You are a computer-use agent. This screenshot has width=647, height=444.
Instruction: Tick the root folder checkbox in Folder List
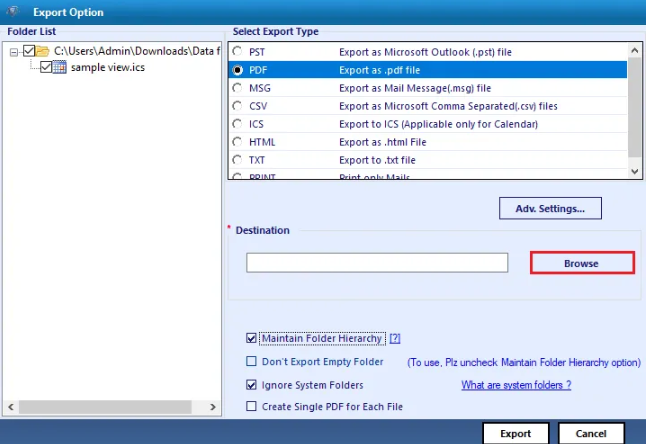(28, 50)
